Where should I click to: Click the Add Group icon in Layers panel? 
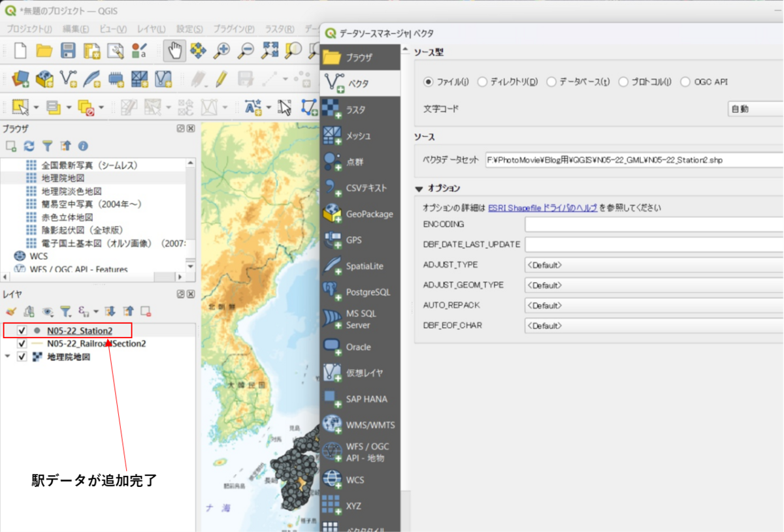[x=29, y=311]
